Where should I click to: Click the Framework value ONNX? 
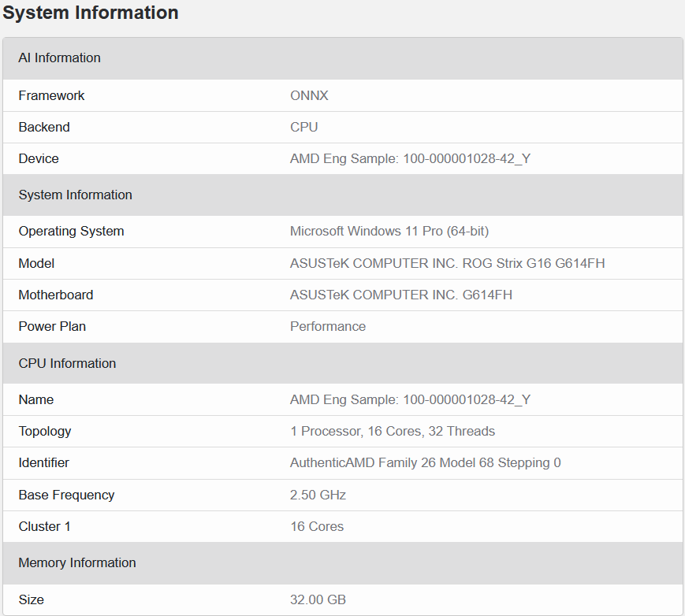(309, 96)
